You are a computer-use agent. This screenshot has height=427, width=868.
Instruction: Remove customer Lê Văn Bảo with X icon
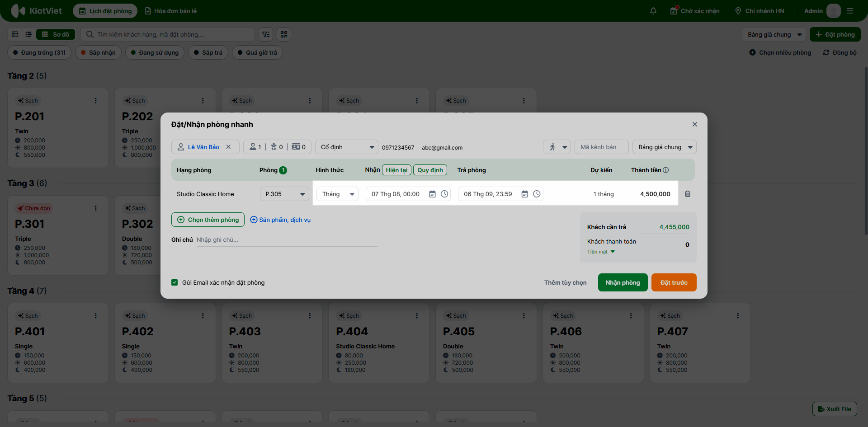[x=228, y=147]
